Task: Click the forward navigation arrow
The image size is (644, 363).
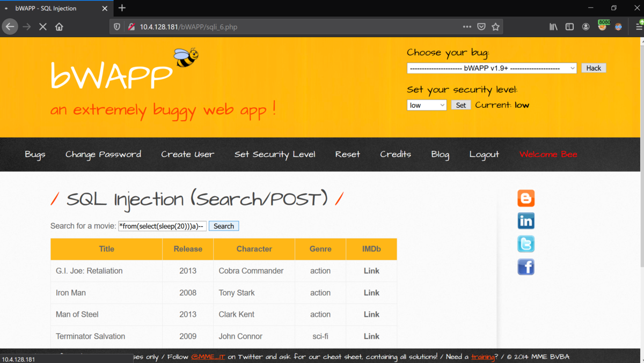Action: point(27,27)
